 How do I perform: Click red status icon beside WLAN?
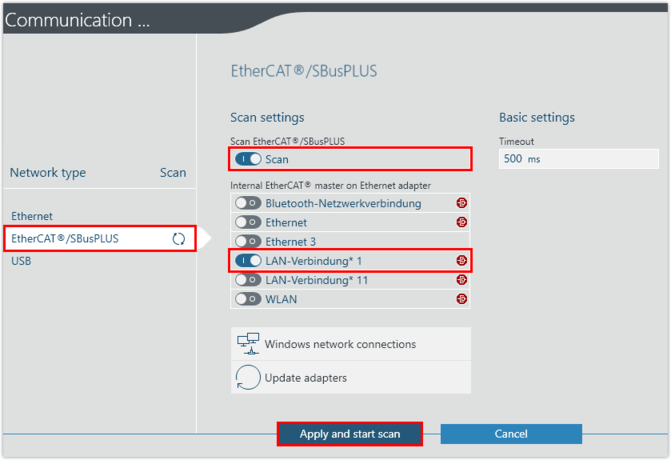click(x=461, y=299)
